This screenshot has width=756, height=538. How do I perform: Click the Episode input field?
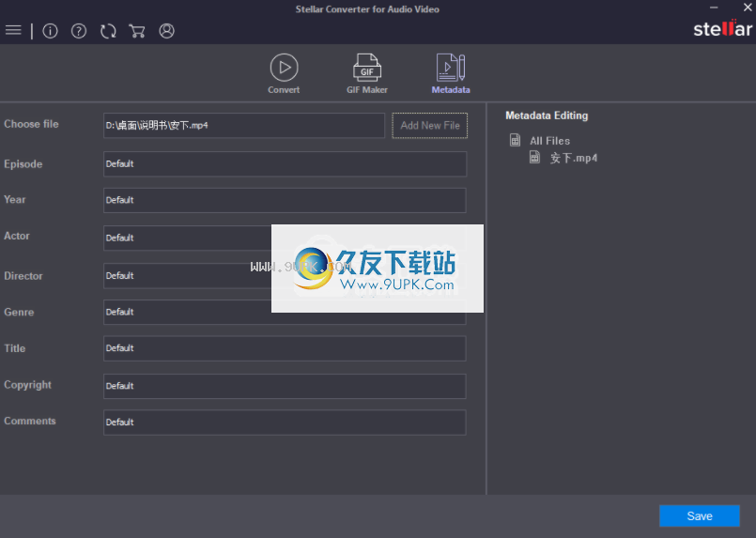tap(285, 164)
